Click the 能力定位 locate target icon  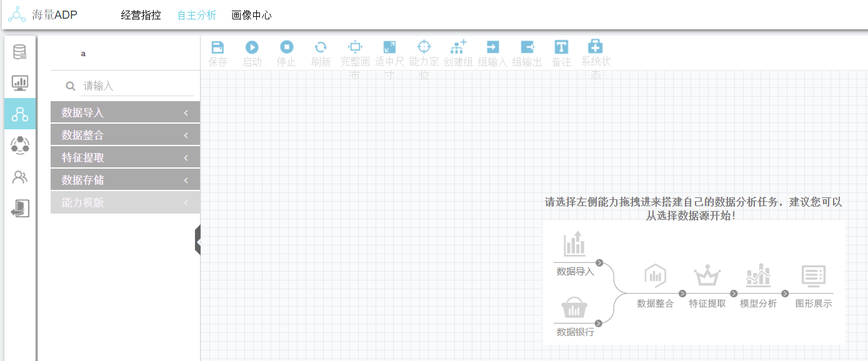tap(424, 47)
